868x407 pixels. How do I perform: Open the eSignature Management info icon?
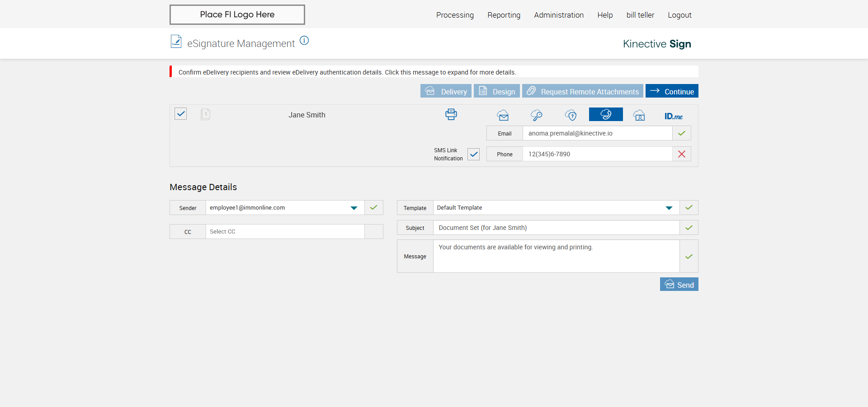[304, 41]
